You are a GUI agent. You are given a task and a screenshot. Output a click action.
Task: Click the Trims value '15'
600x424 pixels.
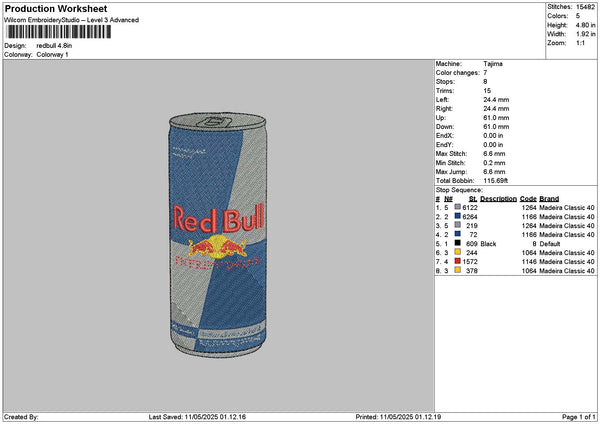487,91
